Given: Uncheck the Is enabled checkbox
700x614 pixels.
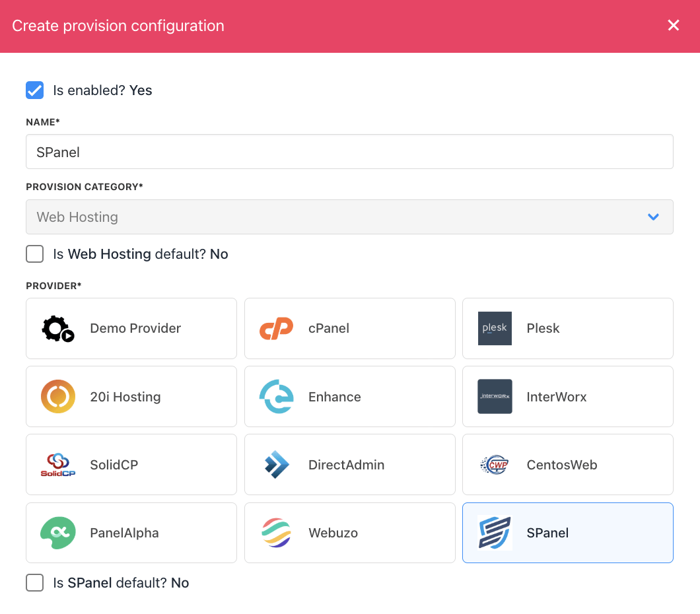Looking at the screenshot, I should [34, 90].
